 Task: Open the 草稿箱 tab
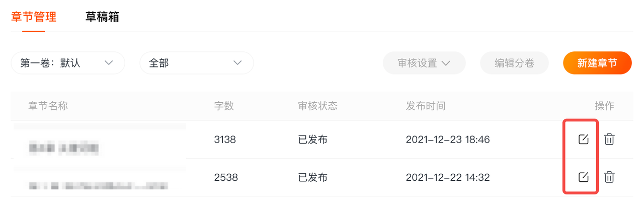102,17
